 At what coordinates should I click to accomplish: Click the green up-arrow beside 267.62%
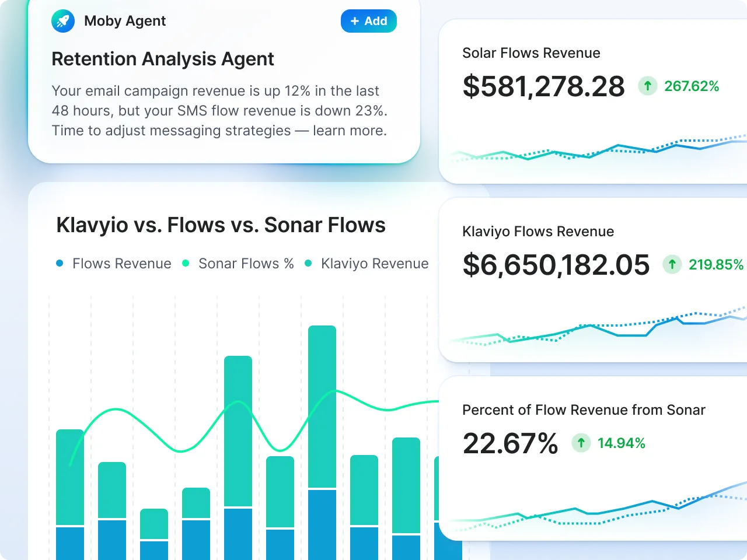(647, 86)
